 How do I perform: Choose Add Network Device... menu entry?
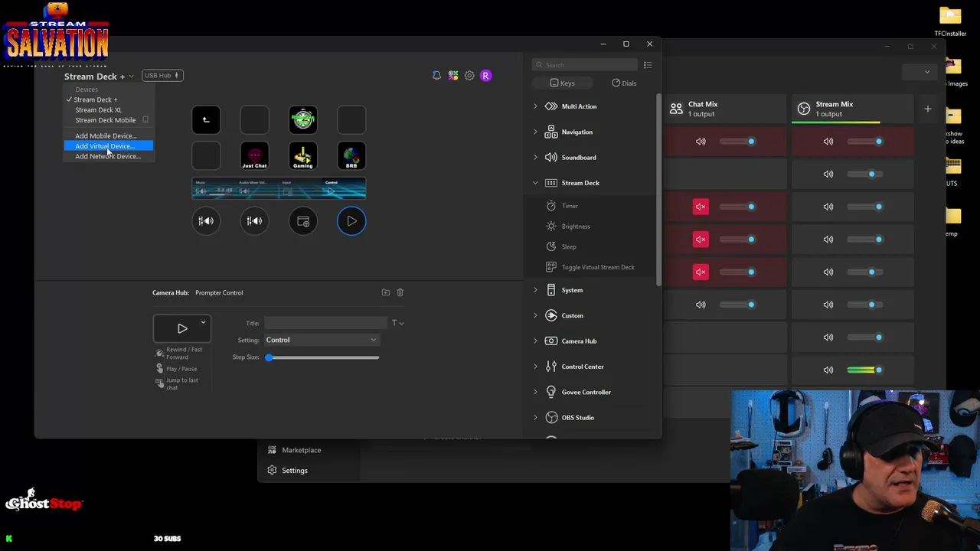click(108, 156)
